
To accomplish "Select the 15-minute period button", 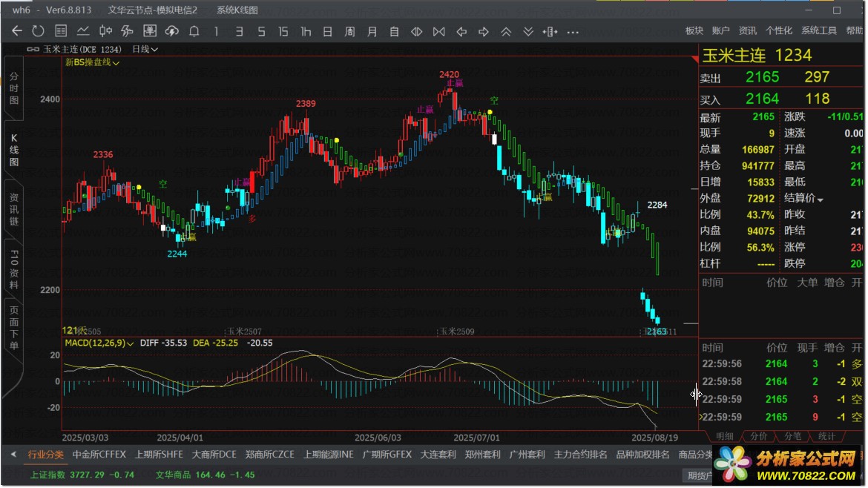I will pyautogui.click(x=283, y=32).
